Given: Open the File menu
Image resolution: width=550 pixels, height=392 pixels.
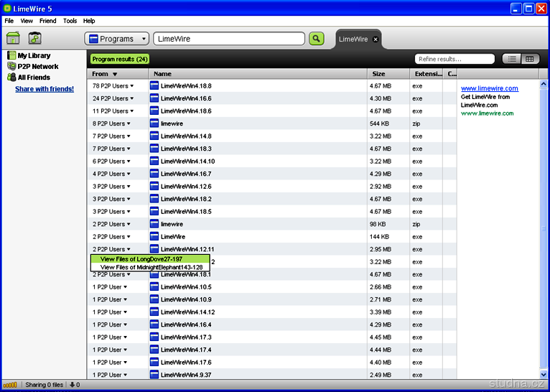Looking at the screenshot, I should (x=9, y=21).
